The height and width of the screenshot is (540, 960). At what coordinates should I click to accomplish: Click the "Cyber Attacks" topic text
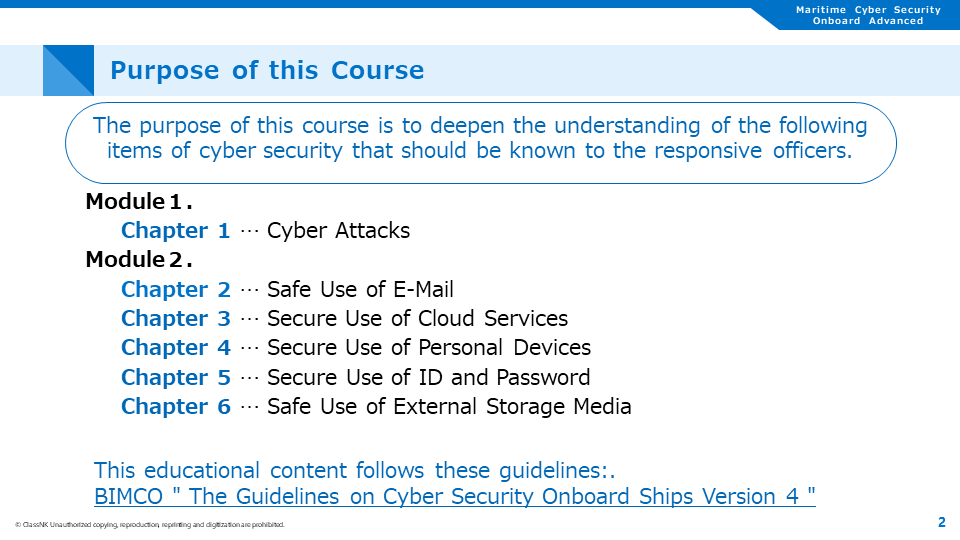point(338,231)
